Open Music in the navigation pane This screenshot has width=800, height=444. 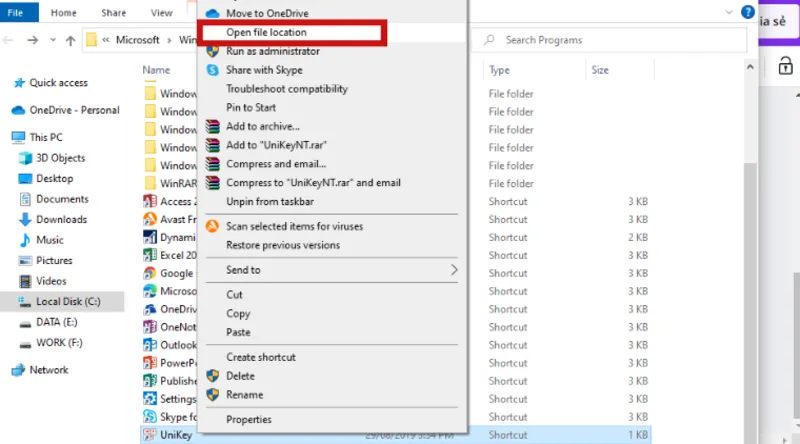[49, 240]
